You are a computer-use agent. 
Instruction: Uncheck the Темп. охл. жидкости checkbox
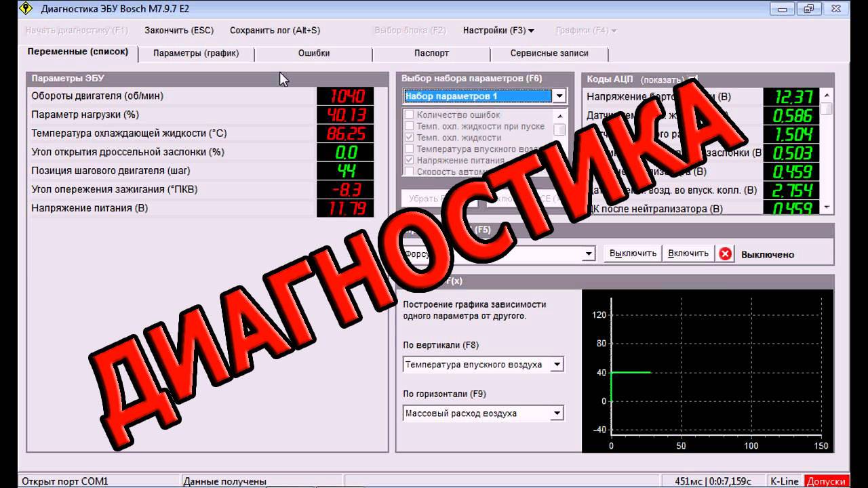(x=409, y=138)
